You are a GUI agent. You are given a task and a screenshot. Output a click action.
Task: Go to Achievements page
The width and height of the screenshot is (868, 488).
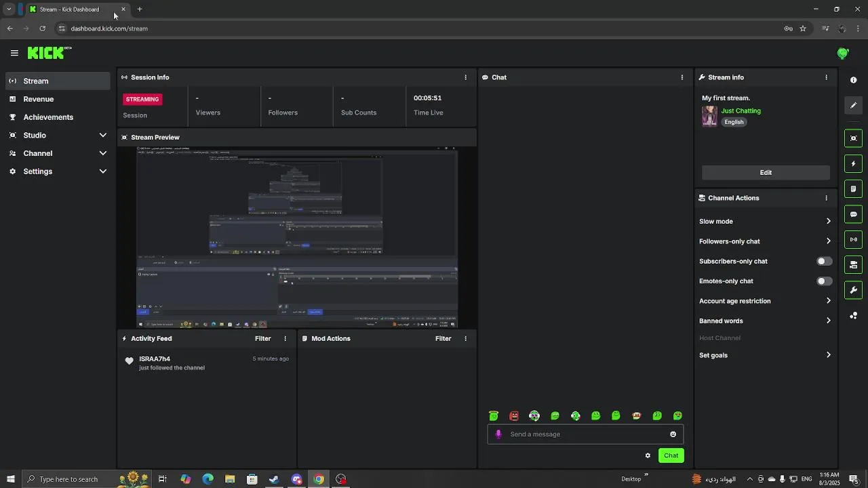tap(58, 117)
